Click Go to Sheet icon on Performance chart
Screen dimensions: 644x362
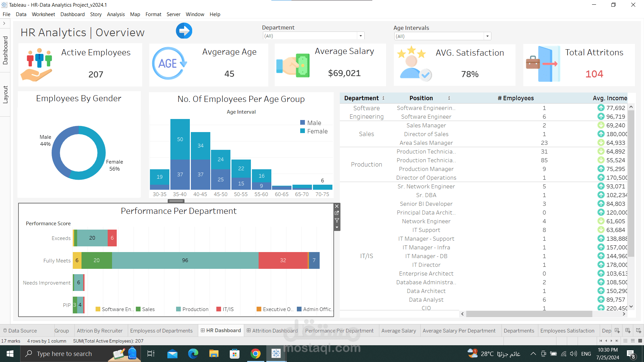click(337, 213)
